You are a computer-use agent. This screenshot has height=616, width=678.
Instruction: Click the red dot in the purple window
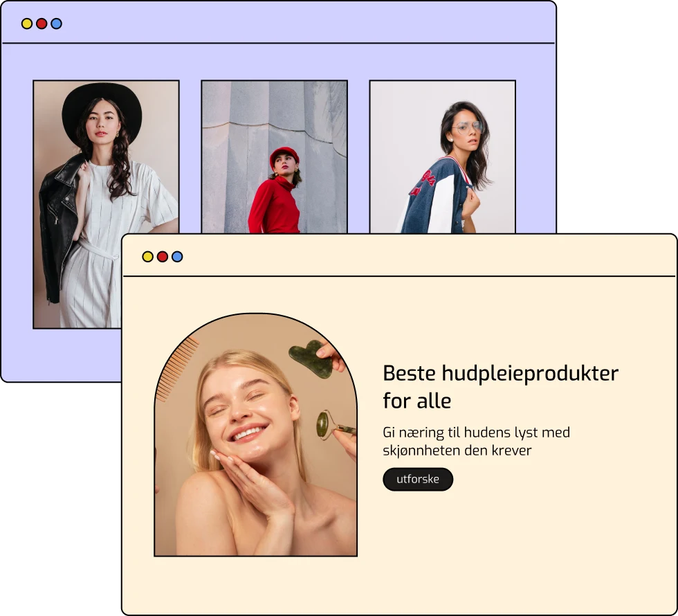42,24
